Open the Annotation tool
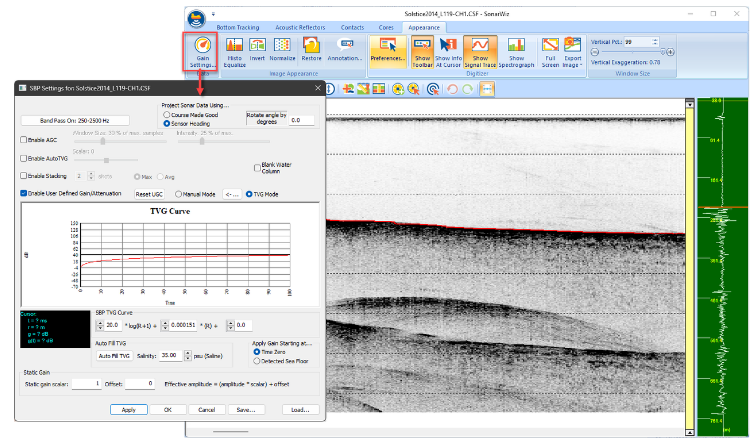Image resolution: width=750 pixels, height=439 pixels. point(345,49)
